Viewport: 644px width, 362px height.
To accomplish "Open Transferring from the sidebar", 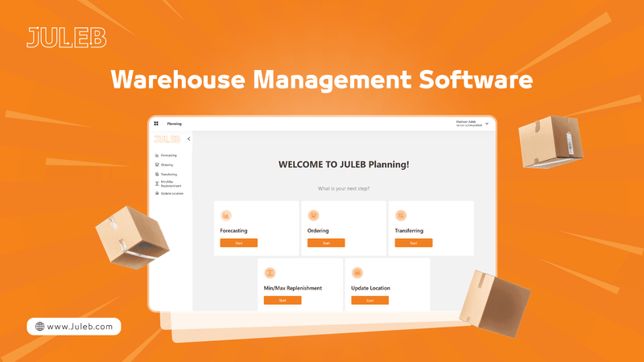I will [x=168, y=175].
